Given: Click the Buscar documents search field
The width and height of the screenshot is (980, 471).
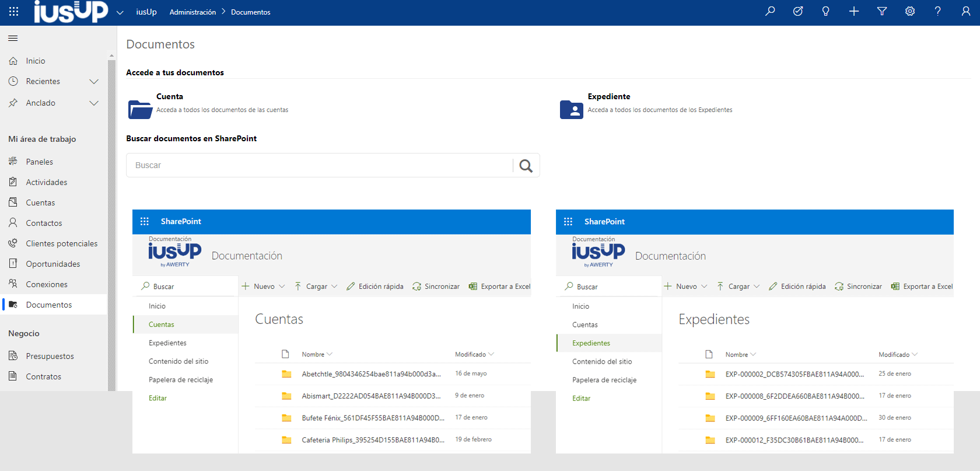Looking at the screenshot, I should [320, 165].
